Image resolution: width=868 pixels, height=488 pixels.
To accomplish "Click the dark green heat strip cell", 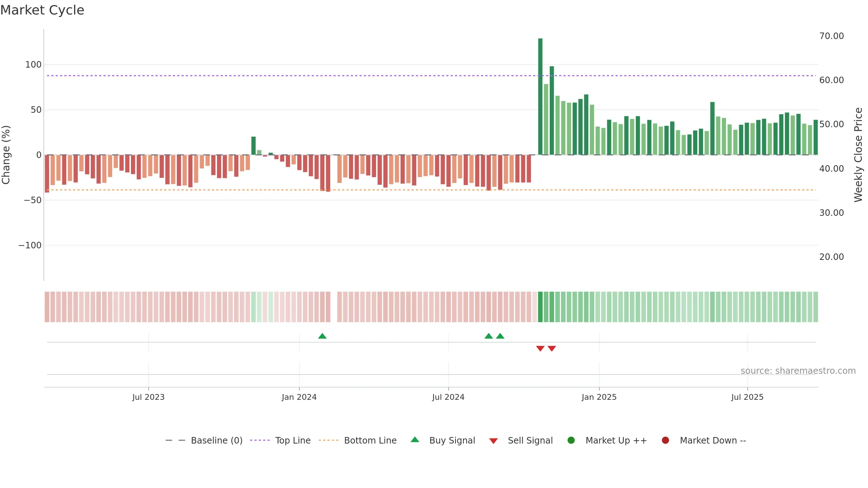I will (x=540, y=307).
